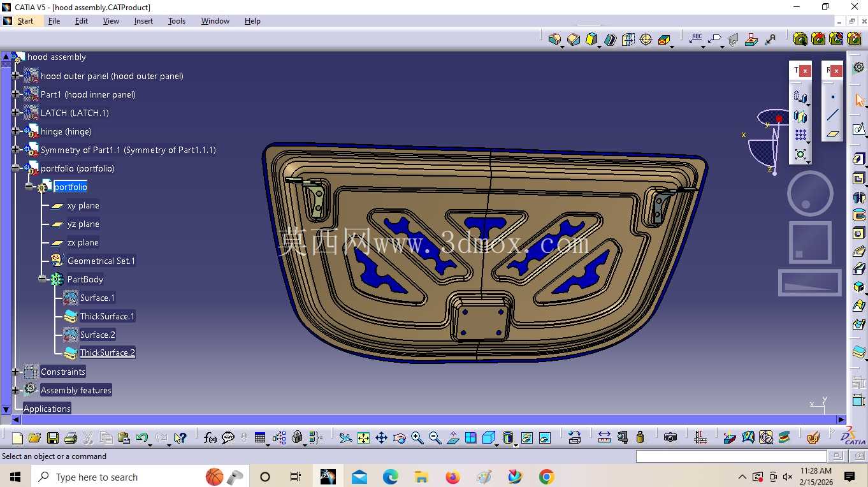Open the Insert menu
The width and height of the screenshot is (868, 487).
pos(143,21)
